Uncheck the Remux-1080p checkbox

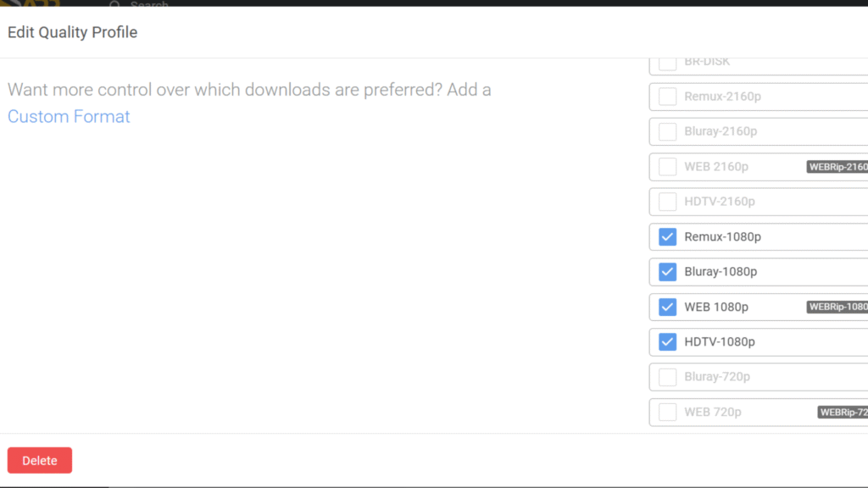pos(668,237)
